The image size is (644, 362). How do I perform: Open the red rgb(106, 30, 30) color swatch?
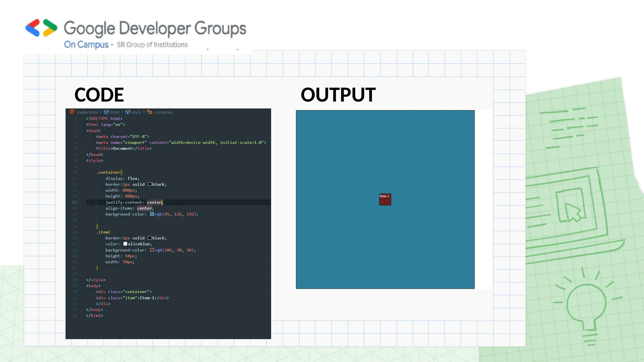(x=152, y=250)
